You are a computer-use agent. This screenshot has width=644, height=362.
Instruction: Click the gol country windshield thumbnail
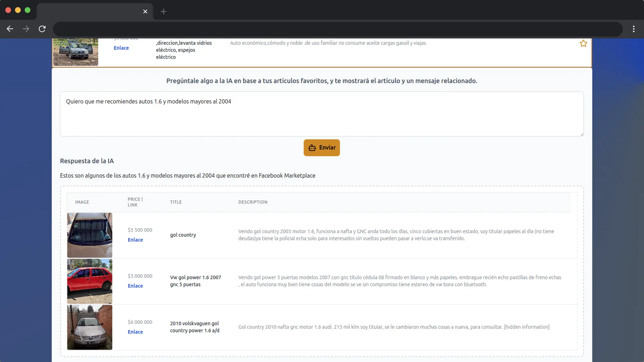pos(90,235)
